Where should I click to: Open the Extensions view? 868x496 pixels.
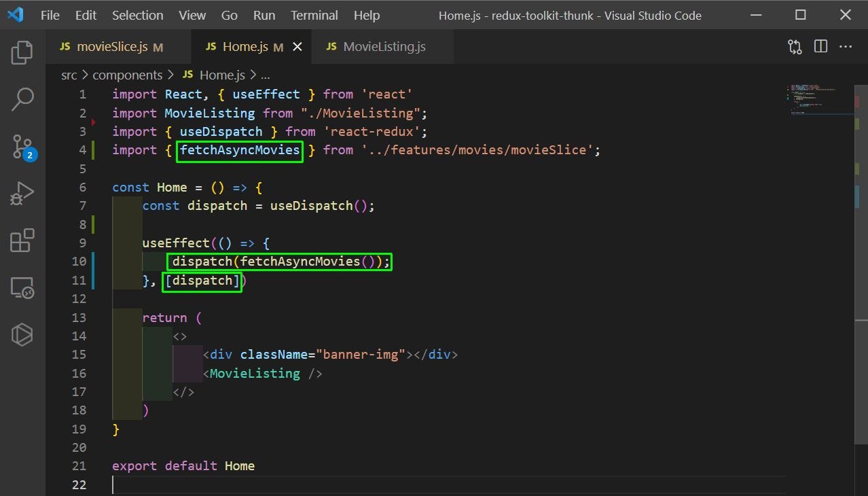coord(22,241)
